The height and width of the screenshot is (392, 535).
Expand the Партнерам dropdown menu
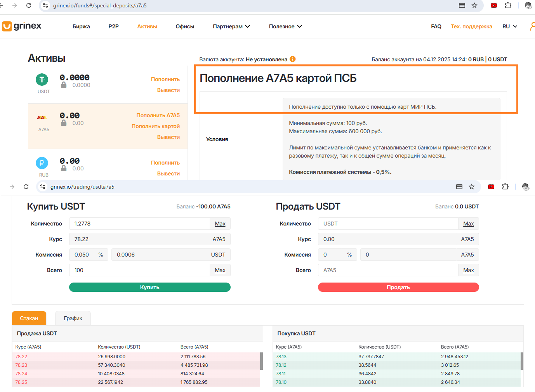(231, 26)
